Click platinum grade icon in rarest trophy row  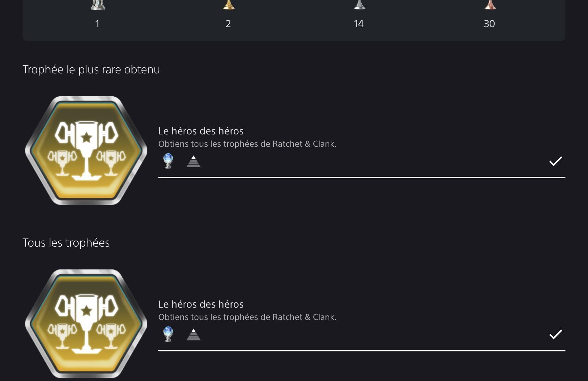168,161
